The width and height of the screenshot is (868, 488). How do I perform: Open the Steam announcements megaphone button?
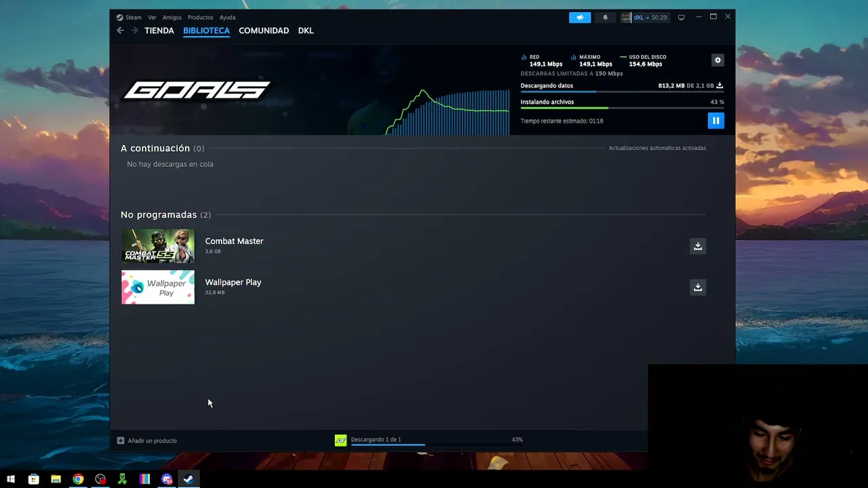click(x=580, y=18)
